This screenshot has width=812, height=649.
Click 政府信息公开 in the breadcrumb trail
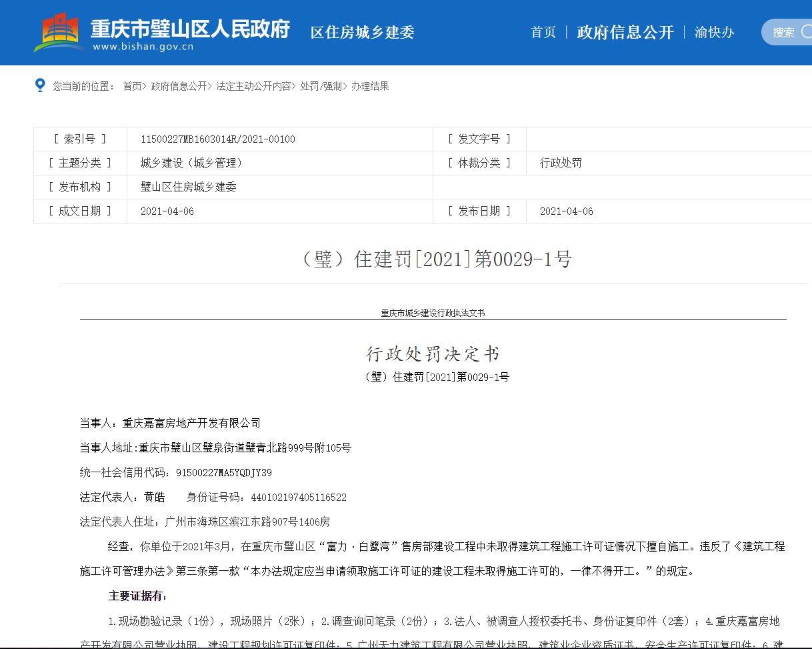pyautogui.click(x=179, y=86)
